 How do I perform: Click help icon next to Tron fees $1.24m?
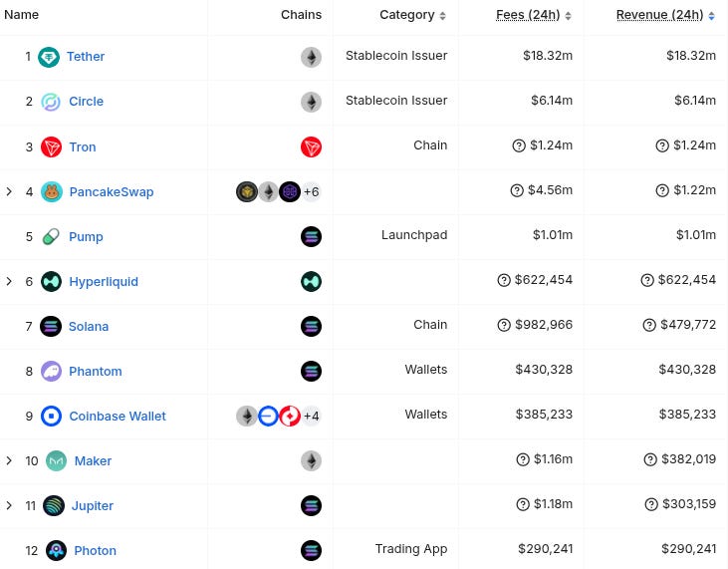click(519, 145)
